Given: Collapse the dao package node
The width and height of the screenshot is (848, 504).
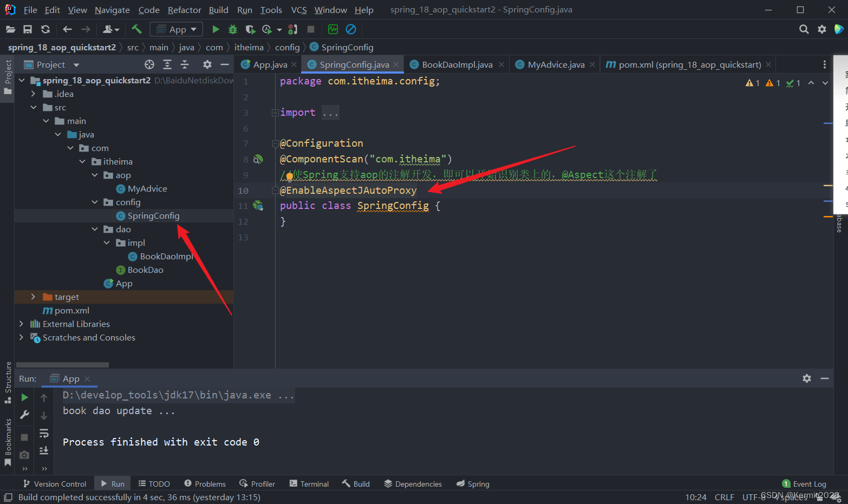Looking at the screenshot, I should pyautogui.click(x=95, y=229).
